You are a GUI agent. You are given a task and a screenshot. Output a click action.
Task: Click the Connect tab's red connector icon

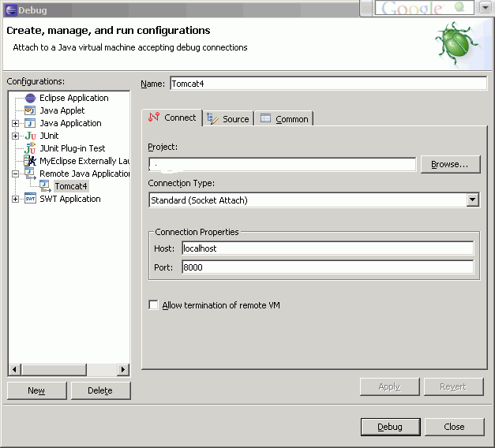point(154,117)
